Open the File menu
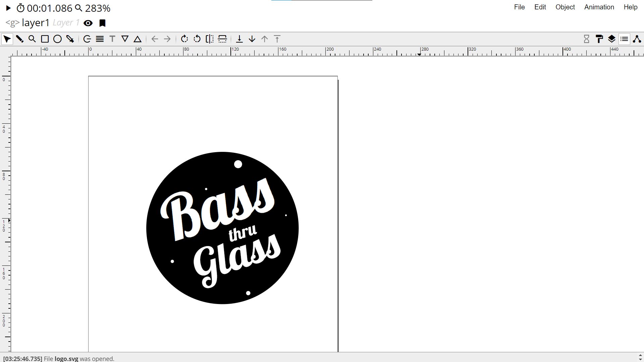 (x=519, y=7)
